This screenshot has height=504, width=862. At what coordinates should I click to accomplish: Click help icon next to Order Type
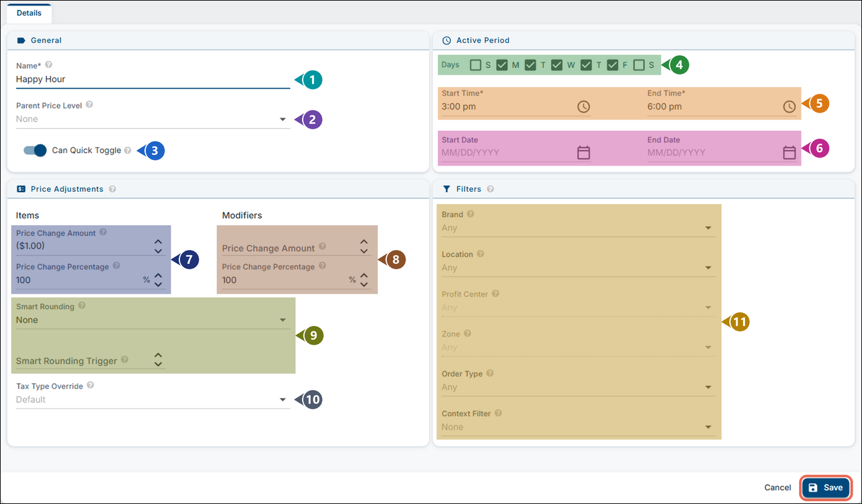[490, 373]
